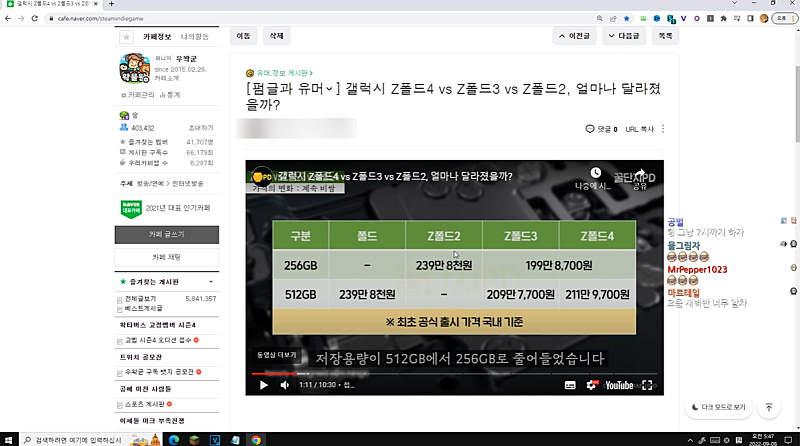Screen dimensions: 800x446
Task: Enter fullscreen on the video player
Action: pyautogui.click(x=647, y=385)
